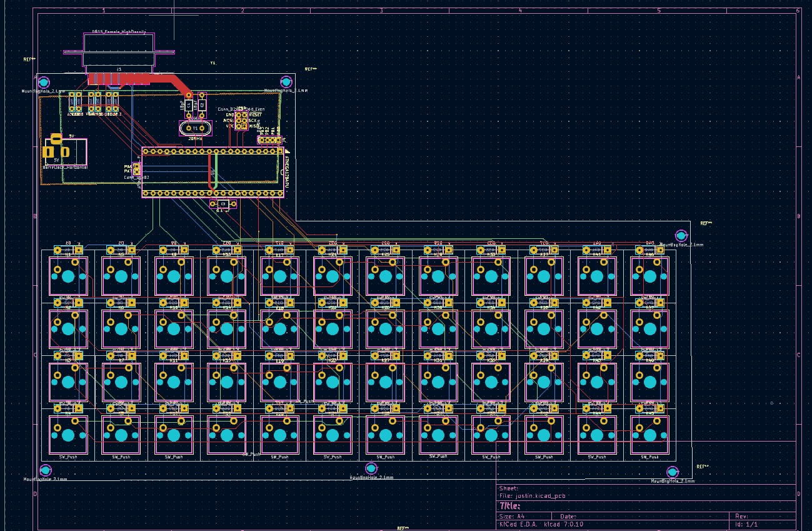Select the two-pin PA6/PA7 header footprint
812x531 pixels.
pyautogui.click(x=136, y=169)
